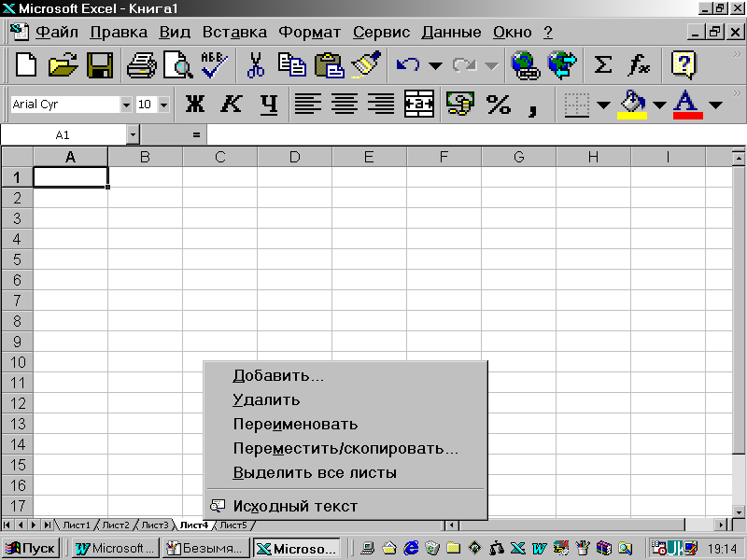Choose Удалить in the context menu

[345, 400]
